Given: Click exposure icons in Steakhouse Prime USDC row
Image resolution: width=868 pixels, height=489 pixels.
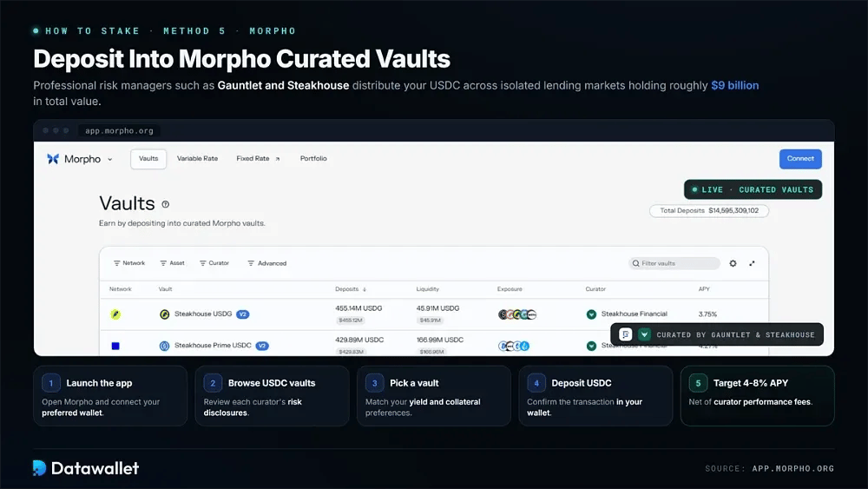Looking at the screenshot, I should [x=514, y=346].
